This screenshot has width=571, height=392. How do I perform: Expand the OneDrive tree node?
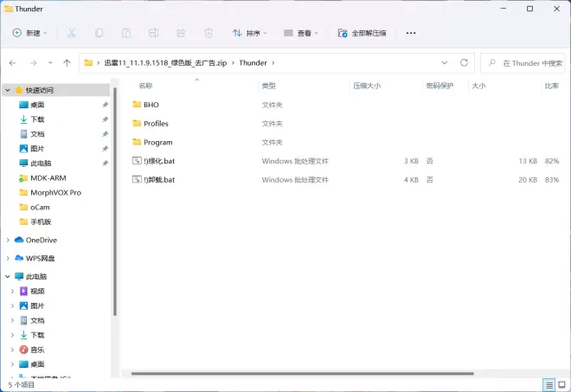(x=9, y=240)
